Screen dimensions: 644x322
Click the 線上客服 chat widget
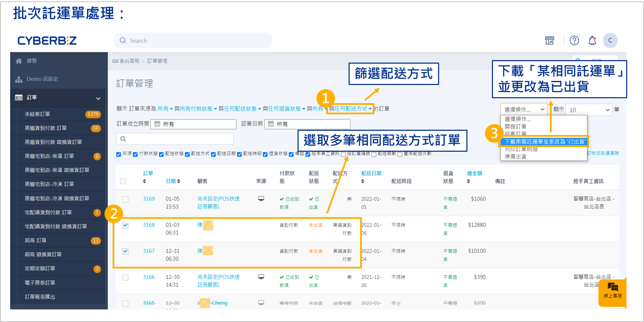(613, 291)
